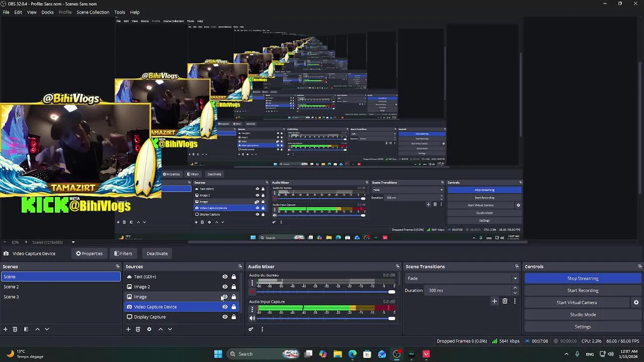The height and width of the screenshot is (362, 644).
Task: Add a new scene with plus icon
Action: [x=6, y=329]
